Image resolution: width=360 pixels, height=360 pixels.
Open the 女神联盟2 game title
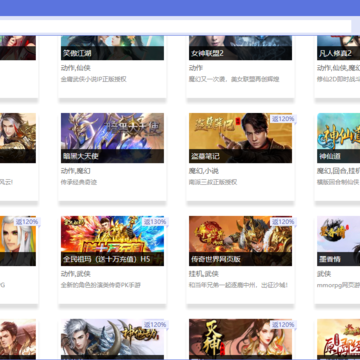(x=207, y=53)
